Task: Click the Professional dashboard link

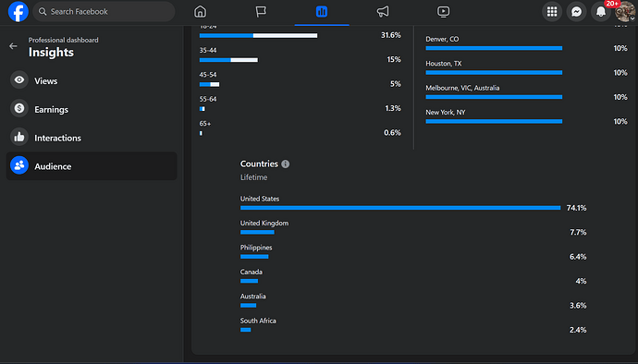Action: (63, 40)
